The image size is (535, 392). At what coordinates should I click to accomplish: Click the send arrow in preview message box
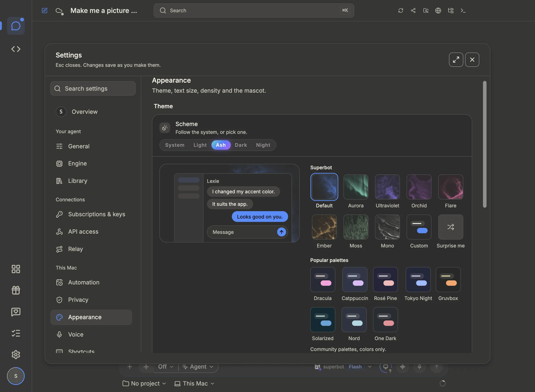[281, 232]
